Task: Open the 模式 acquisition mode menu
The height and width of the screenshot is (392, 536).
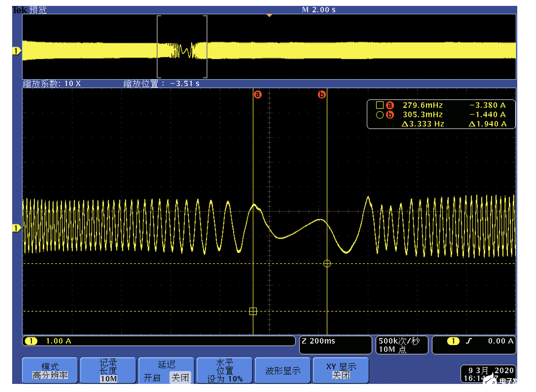Action: click(50, 371)
